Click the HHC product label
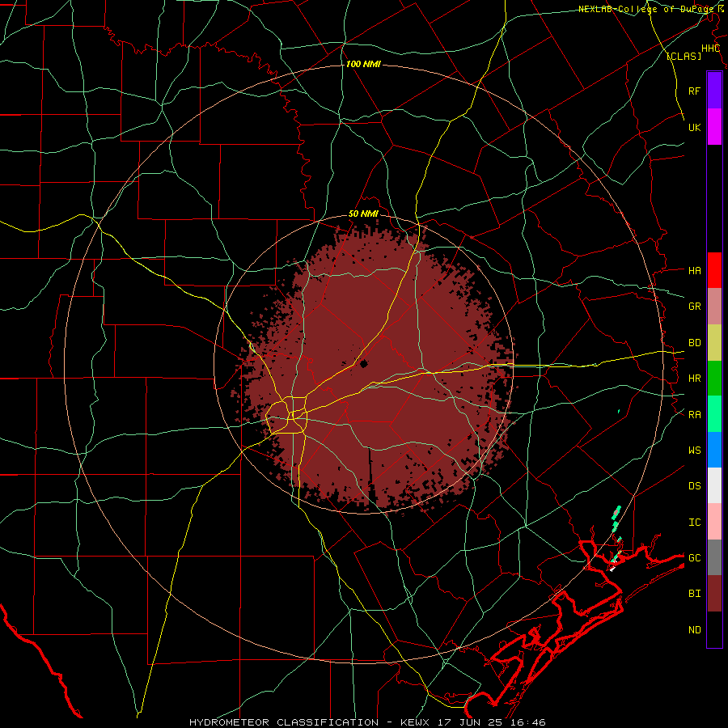 [x=710, y=49]
